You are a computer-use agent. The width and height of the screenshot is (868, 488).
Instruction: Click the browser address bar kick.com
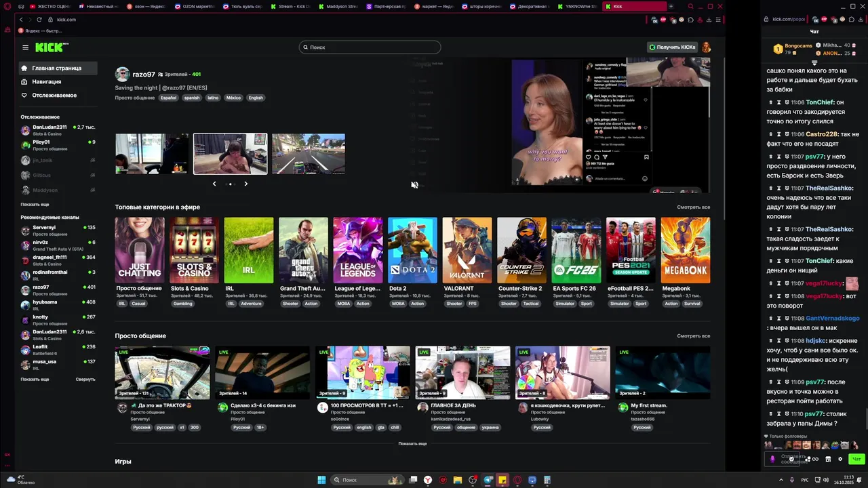[x=66, y=20]
